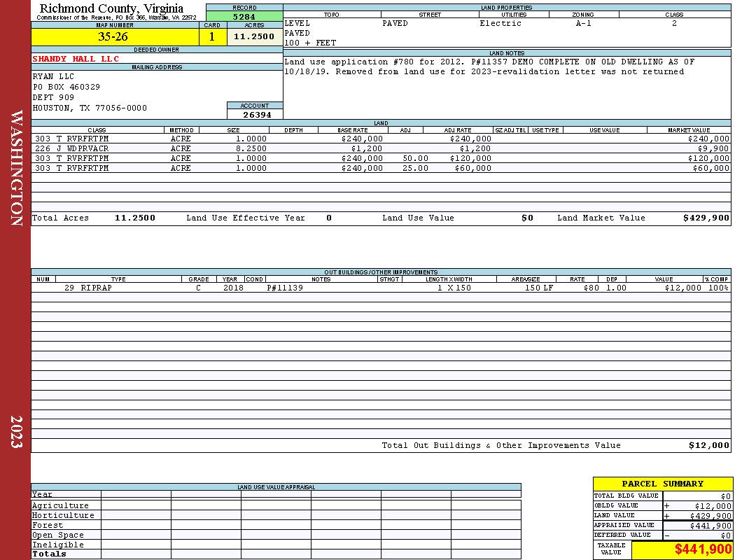Select 100 + FEET land property text
This screenshot has height=560, width=735.
click(310, 43)
